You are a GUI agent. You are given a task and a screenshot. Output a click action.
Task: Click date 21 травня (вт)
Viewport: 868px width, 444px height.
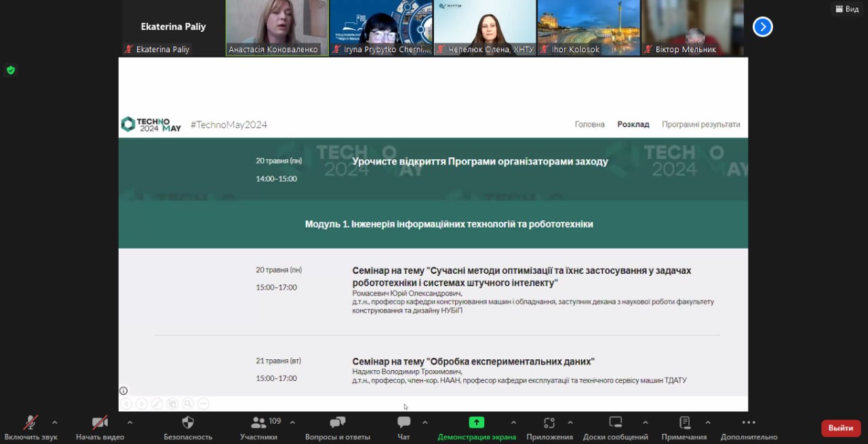tap(279, 361)
